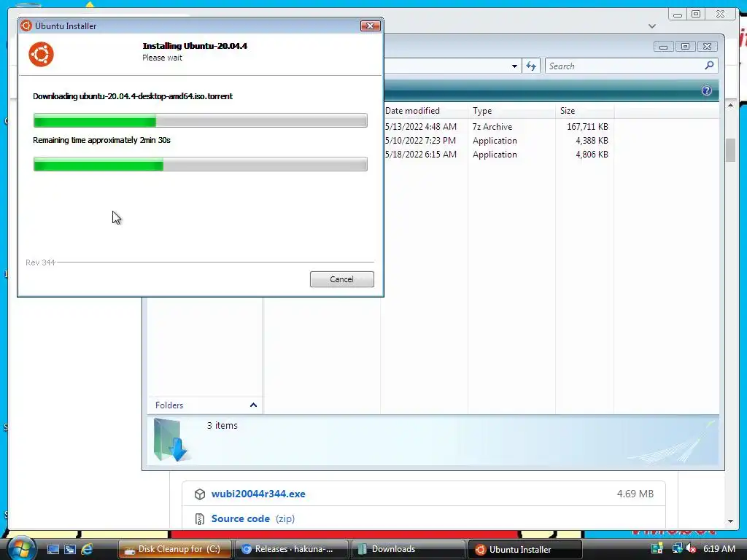Click the Downloads folder icon in details pane

(x=171, y=440)
